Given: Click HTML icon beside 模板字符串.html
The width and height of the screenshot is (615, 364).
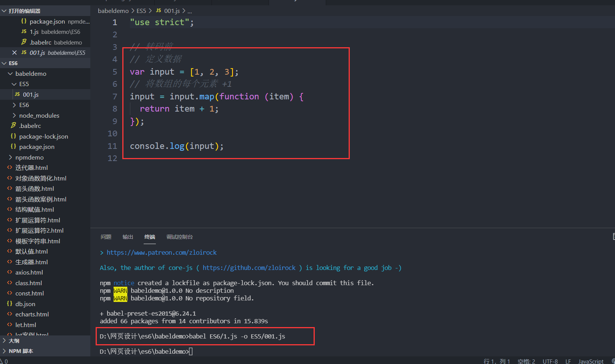Looking at the screenshot, I should pyautogui.click(x=10, y=241).
